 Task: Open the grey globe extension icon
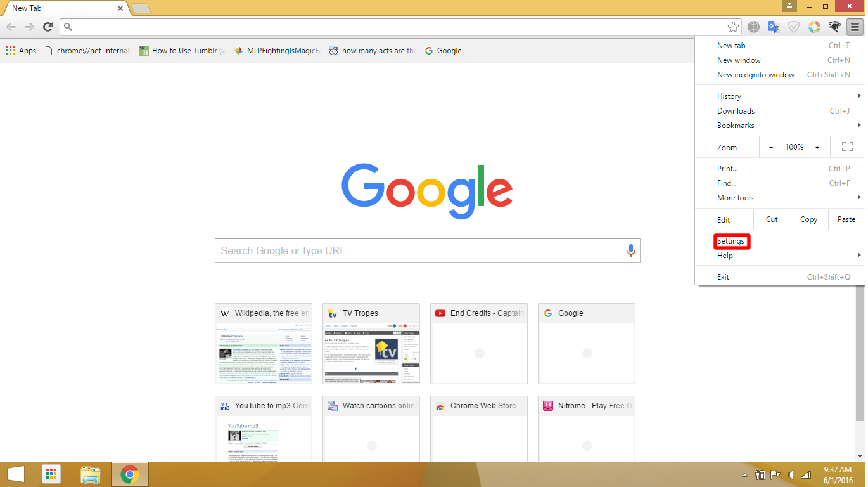753,27
